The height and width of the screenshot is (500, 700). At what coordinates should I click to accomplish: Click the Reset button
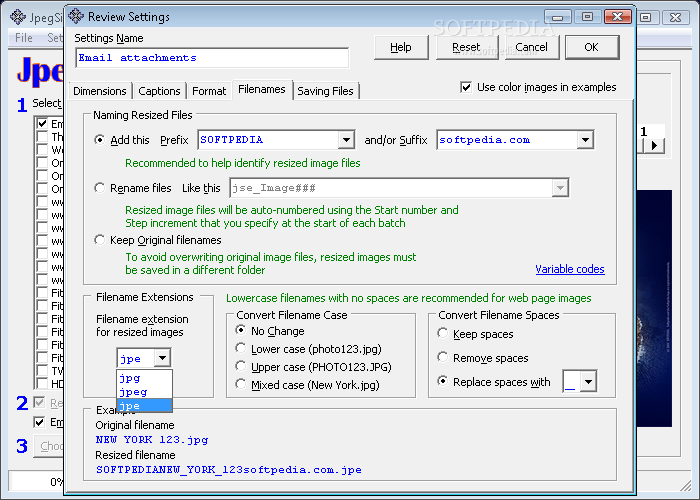tap(466, 47)
